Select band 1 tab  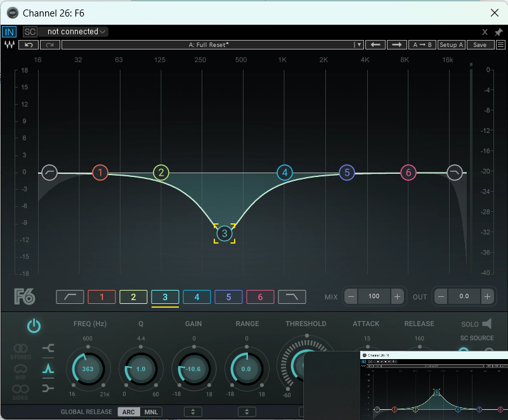[x=101, y=296]
